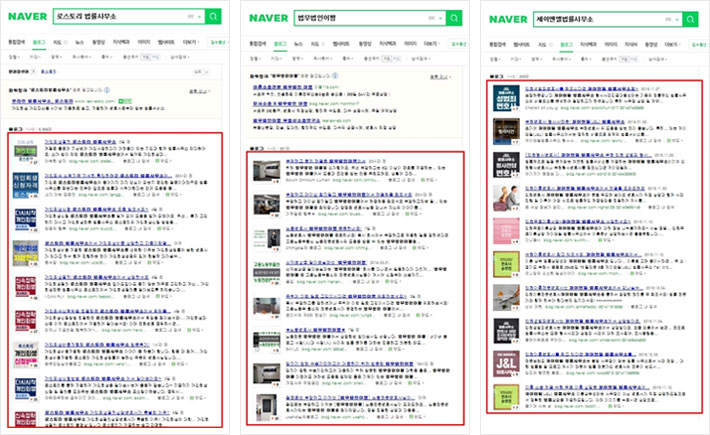Click search magnifier beside 법무법인이평 query
The height and width of the screenshot is (435, 710).
pos(453,17)
